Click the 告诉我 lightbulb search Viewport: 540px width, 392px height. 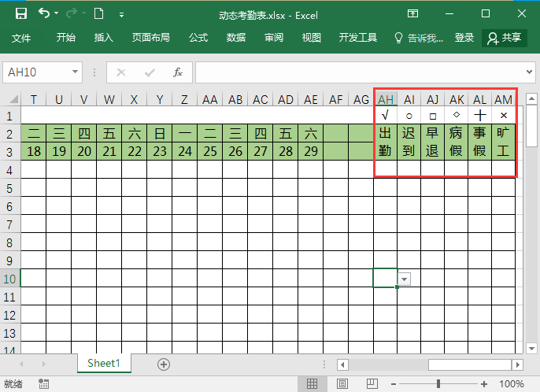point(420,38)
